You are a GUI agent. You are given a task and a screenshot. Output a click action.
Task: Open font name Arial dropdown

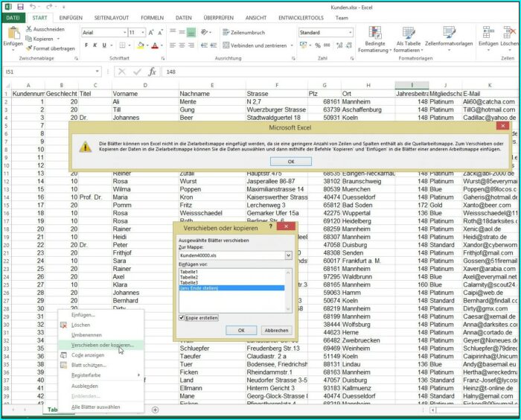pyautogui.click(x=125, y=33)
